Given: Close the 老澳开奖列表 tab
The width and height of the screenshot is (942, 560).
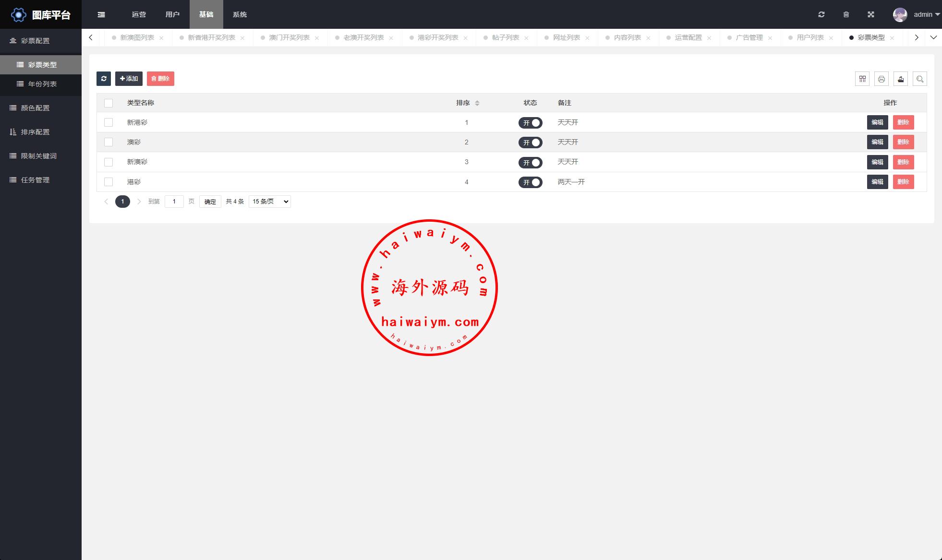Looking at the screenshot, I should tap(391, 38).
